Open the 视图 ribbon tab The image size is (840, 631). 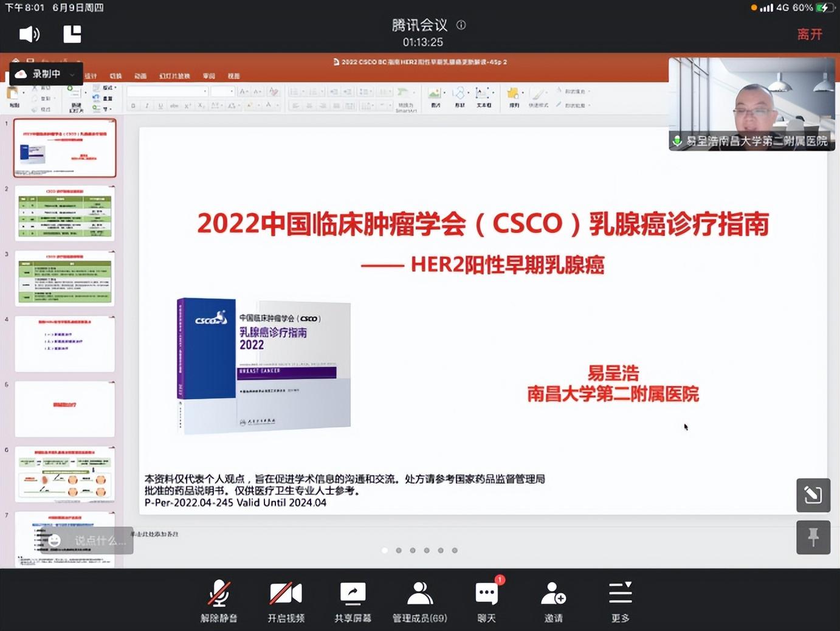click(x=234, y=76)
